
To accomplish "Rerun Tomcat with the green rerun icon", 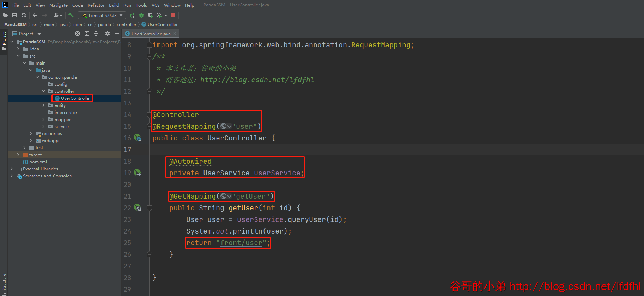I will [132, 15].
